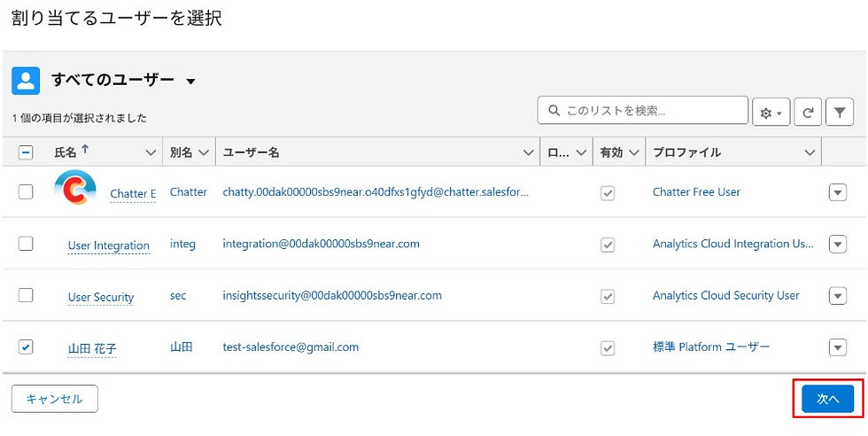
Task: Click the active checkbox in 山田 row
Action: point(608,348)
